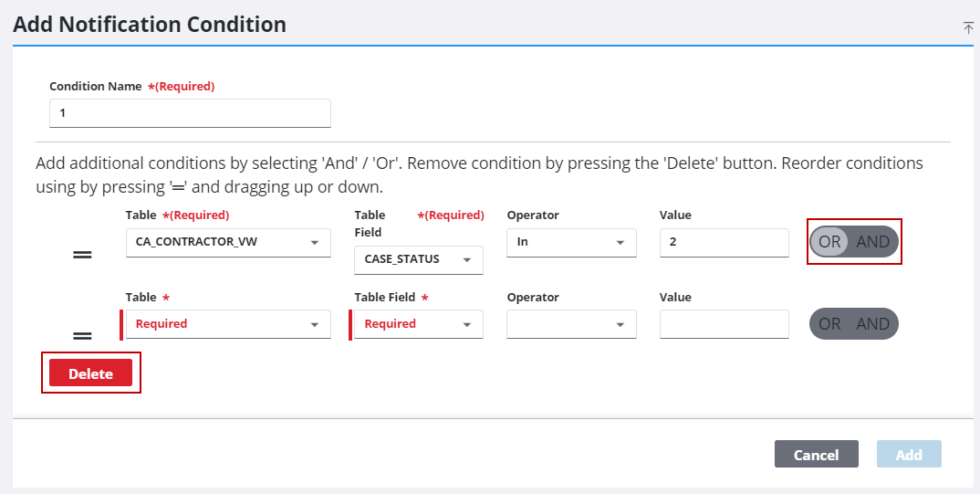Click the Add Notification Condition heading
Screen dimensions: 980x494
click(x=150, y=25)
